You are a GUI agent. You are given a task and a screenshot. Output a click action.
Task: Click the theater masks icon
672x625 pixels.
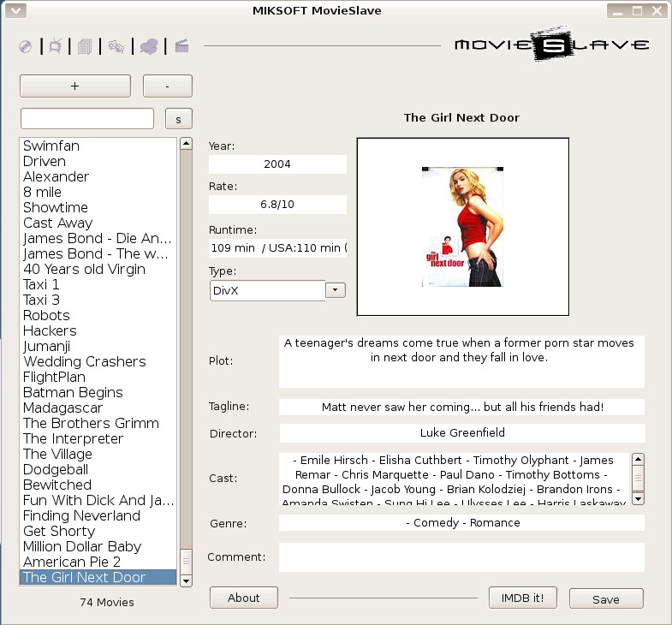tap(116, 46)
